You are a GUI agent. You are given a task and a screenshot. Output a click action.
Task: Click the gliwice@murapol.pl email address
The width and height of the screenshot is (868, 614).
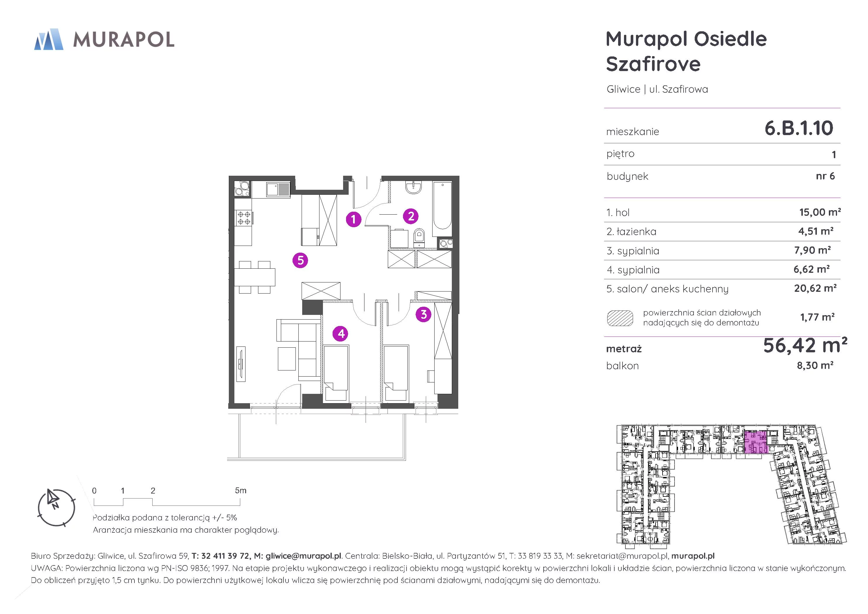(x=303, y=556)
